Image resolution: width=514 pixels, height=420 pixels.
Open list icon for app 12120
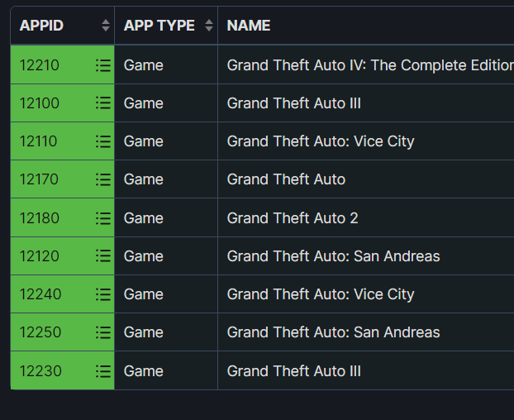pos(103,256)
